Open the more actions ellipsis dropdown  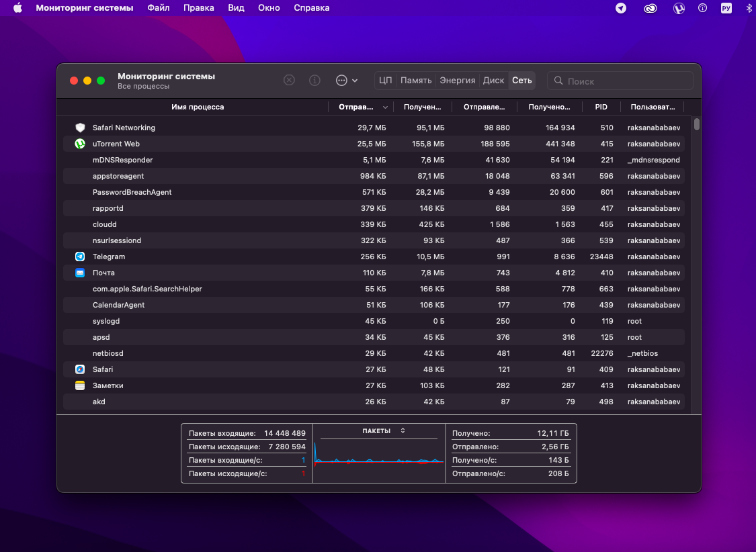[x=346, y=81]
